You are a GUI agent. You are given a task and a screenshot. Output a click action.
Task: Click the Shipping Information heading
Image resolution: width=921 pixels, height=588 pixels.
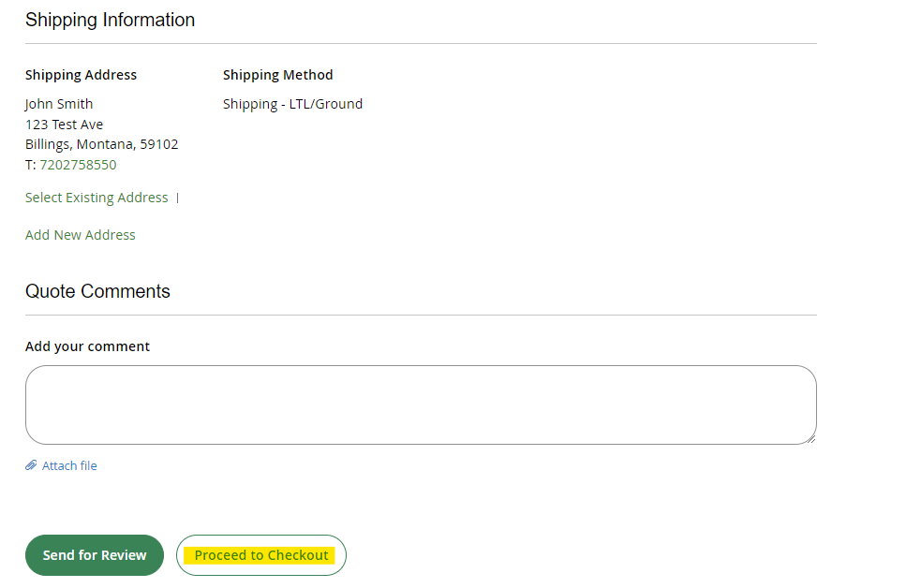[x=110, y=20]
